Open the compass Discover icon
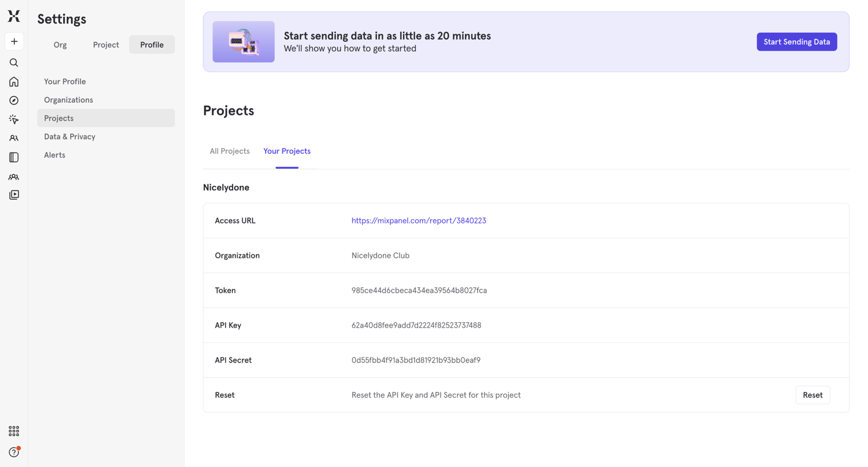The height and width of the screenshot is (467, 868). click(x=14, y=100)
